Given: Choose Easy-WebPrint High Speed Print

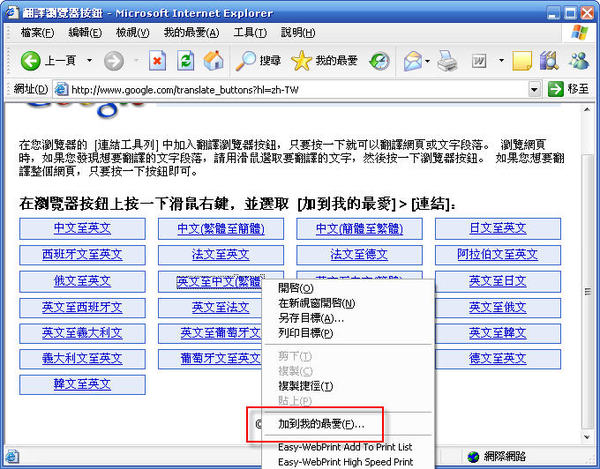Looking at the screenshot, I should coord(347,462).
